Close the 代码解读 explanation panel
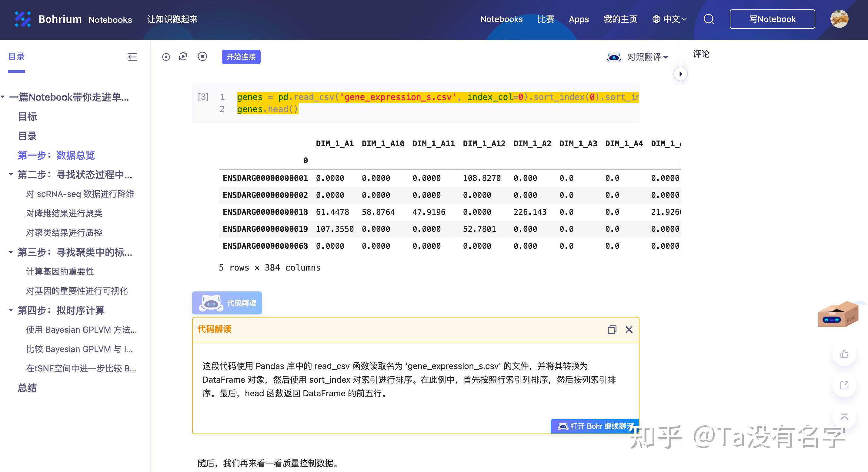The height and width of the screenshot is (472, 868). tap(629, 330)
